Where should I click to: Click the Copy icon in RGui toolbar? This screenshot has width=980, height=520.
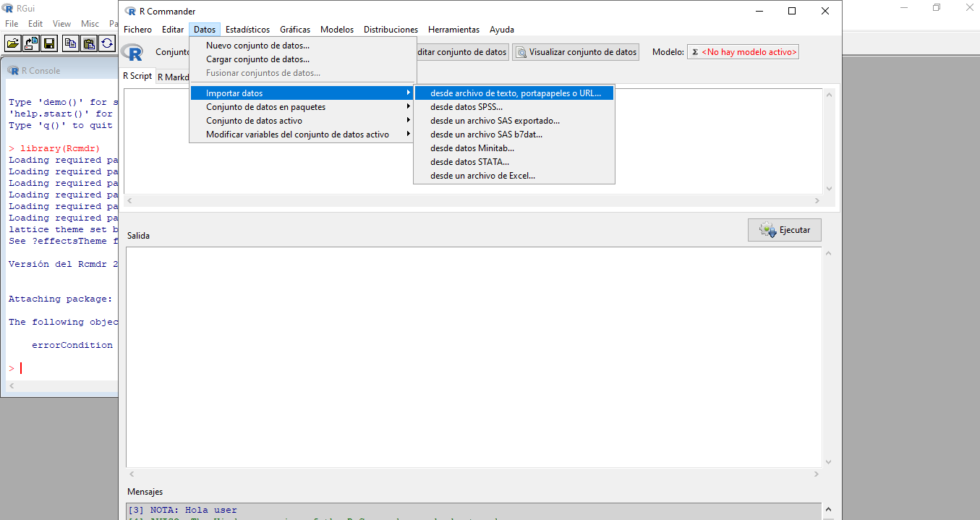(70, 43)
